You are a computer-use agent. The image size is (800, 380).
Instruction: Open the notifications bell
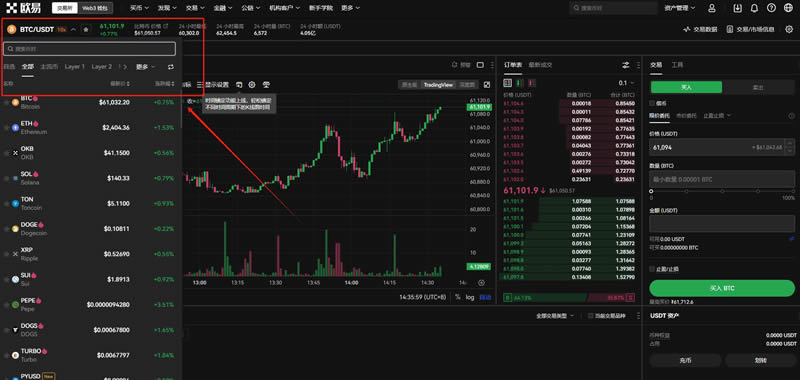click(754, 8)
